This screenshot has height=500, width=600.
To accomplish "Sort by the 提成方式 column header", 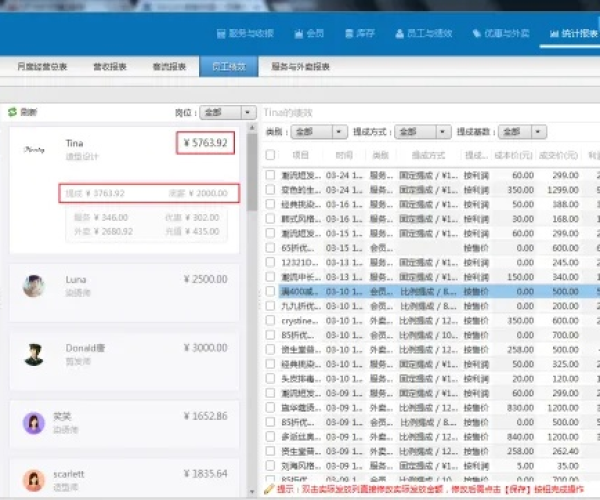I will point(428,155).
